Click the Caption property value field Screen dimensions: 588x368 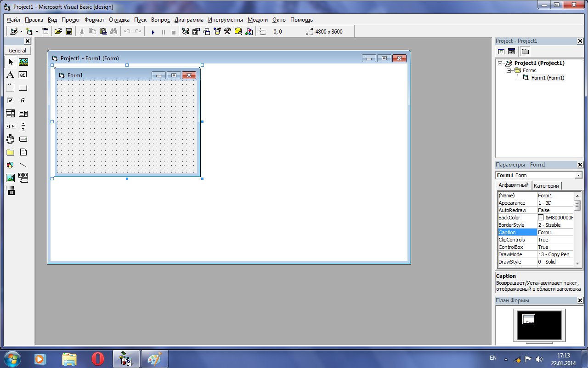(x=555, y=232)
